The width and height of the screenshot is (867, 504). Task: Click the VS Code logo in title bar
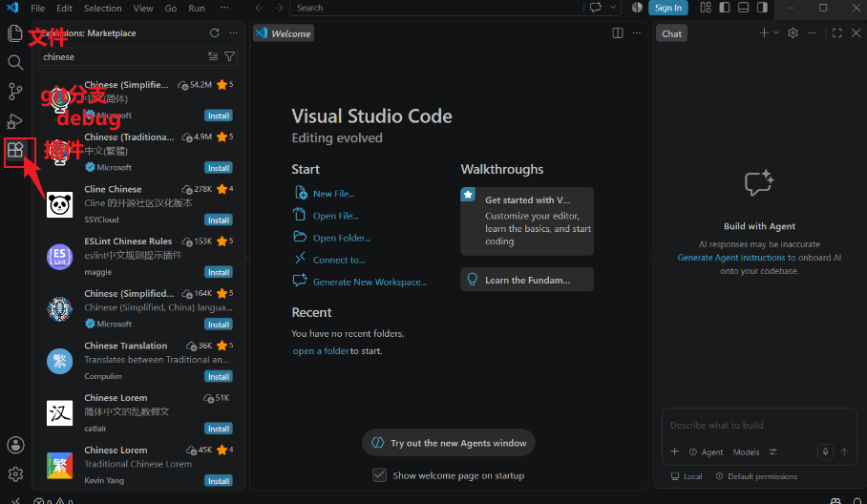[x=12, y=8]
